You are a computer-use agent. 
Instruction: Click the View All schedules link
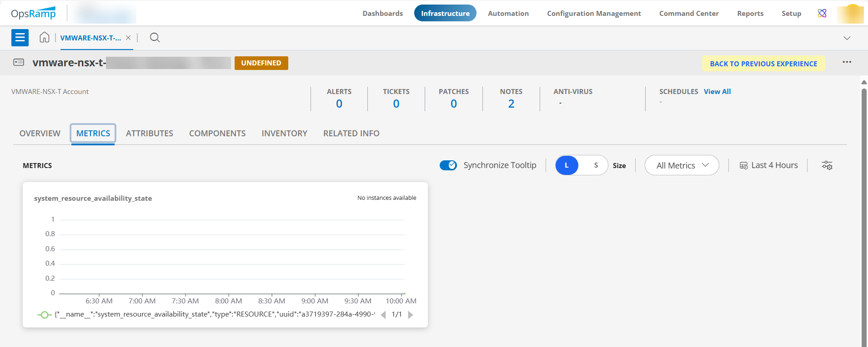[717, 92]
